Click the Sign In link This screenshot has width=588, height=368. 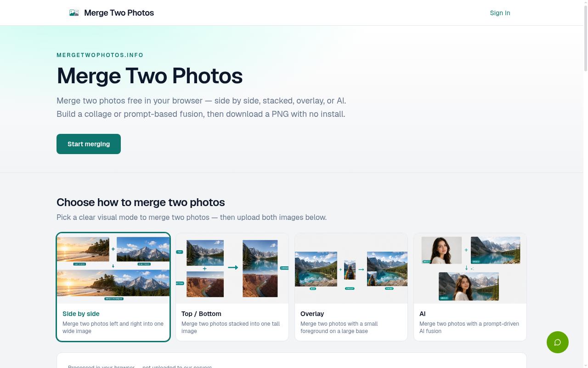(x=500, y=13)
